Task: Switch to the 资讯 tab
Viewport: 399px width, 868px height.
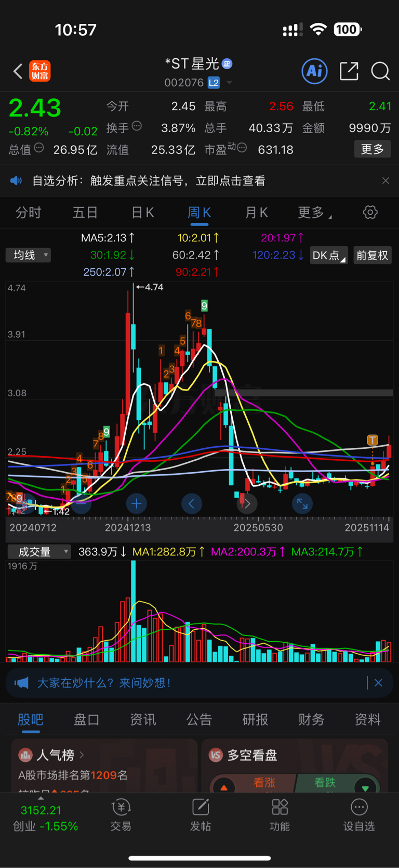Action: click(143, 719)
